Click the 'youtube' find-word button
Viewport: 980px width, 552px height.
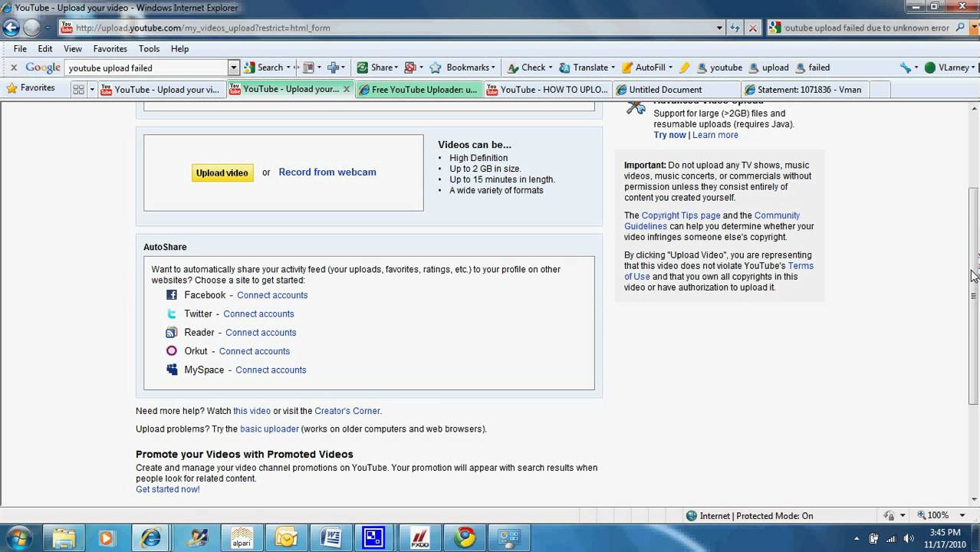pos(719,67)
